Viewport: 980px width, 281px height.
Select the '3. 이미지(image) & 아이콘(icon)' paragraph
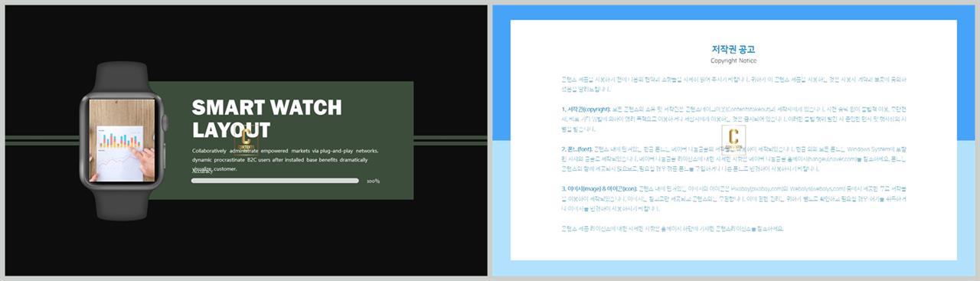tap(733, 198)
